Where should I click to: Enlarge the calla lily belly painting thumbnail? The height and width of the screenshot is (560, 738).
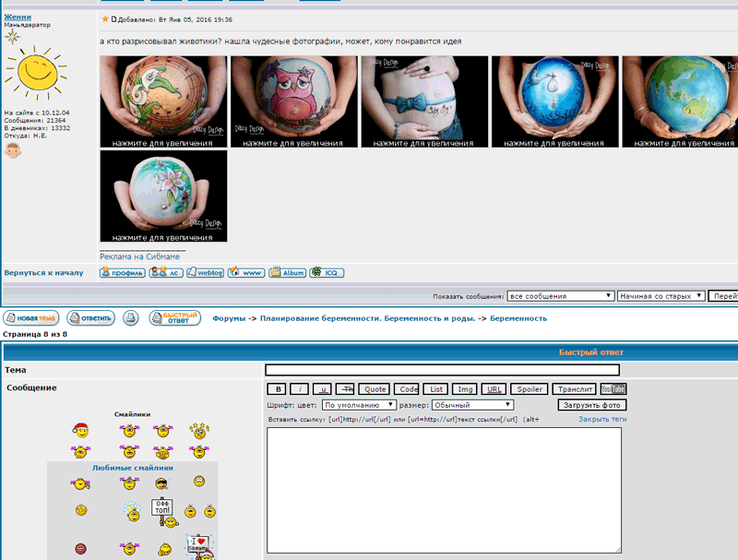(x=163, y=101)
